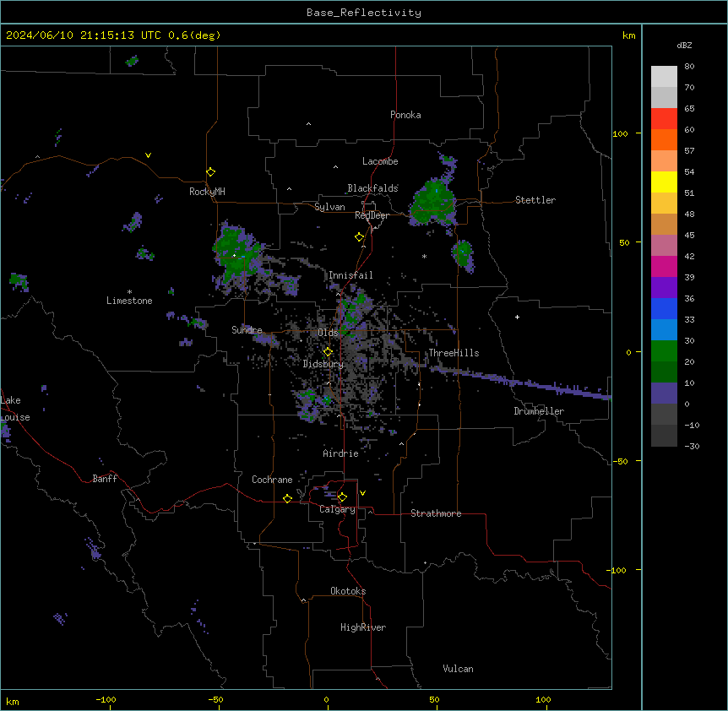Click the Sundre town label
Image resolution: width=728 pixels, height=711 pixels.
pos(247,330)
